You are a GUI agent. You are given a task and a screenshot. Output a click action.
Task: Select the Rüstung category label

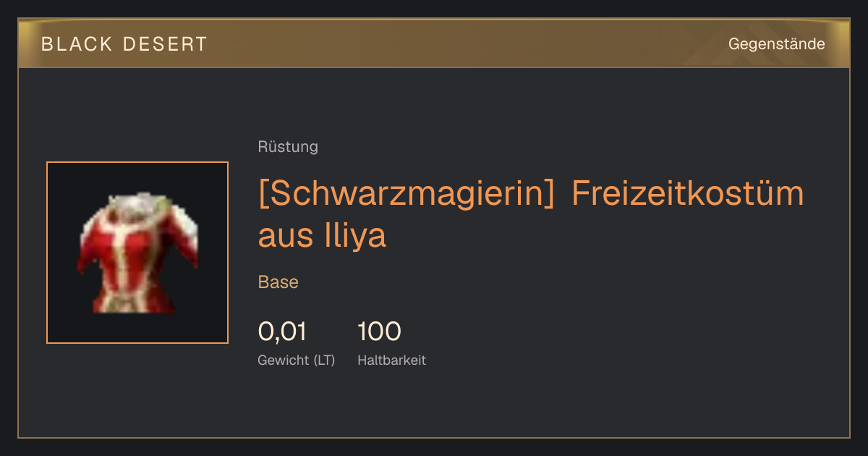pyautogui.click(x=288, y=147)
